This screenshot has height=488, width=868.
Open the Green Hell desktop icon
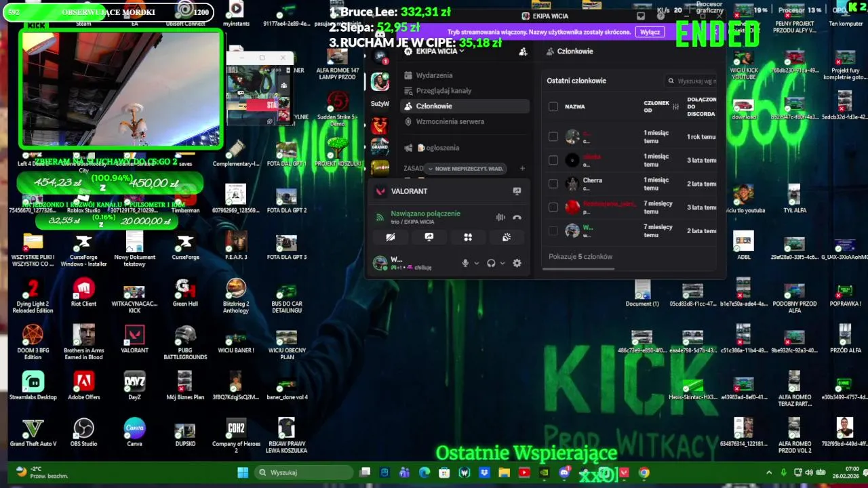click(x=185, y=292)
